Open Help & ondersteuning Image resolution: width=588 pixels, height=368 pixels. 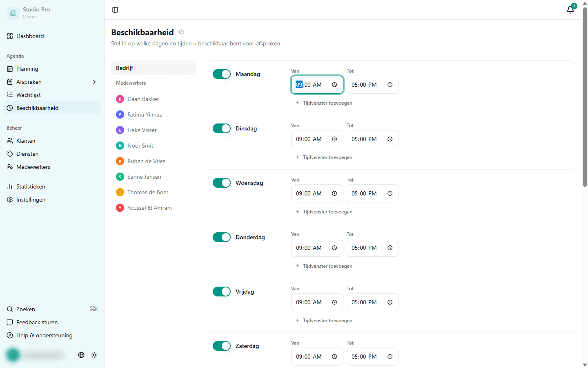[x=52, y=335]
